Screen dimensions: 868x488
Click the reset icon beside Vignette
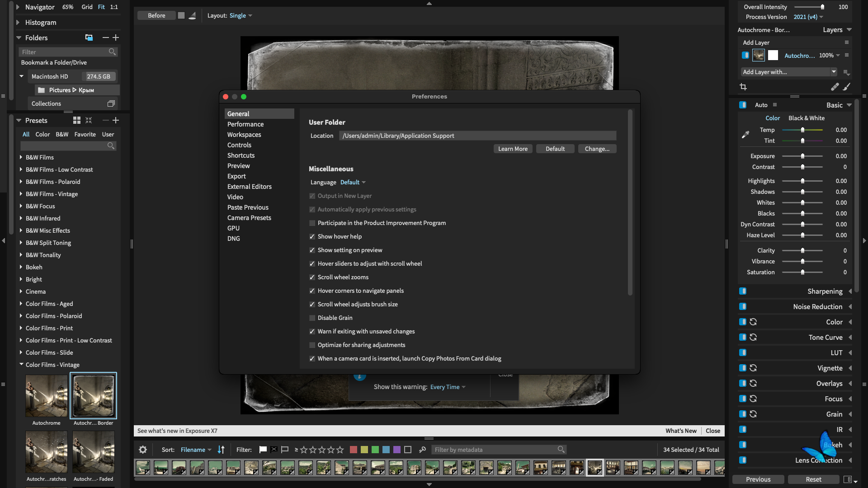tap(753, 368)
